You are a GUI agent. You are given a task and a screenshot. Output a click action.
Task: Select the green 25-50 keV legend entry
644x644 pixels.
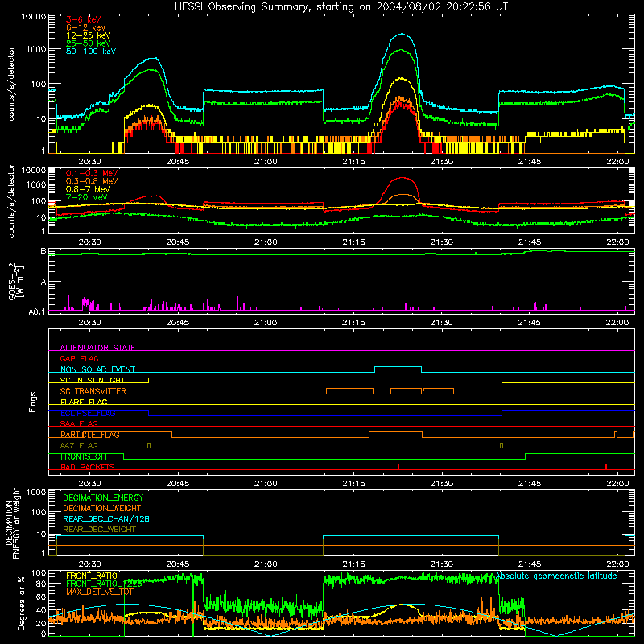(88, 43)
